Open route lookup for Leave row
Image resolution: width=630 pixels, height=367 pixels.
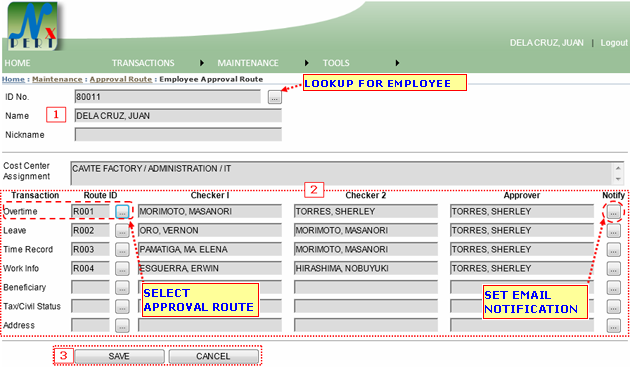pos(122,230)
